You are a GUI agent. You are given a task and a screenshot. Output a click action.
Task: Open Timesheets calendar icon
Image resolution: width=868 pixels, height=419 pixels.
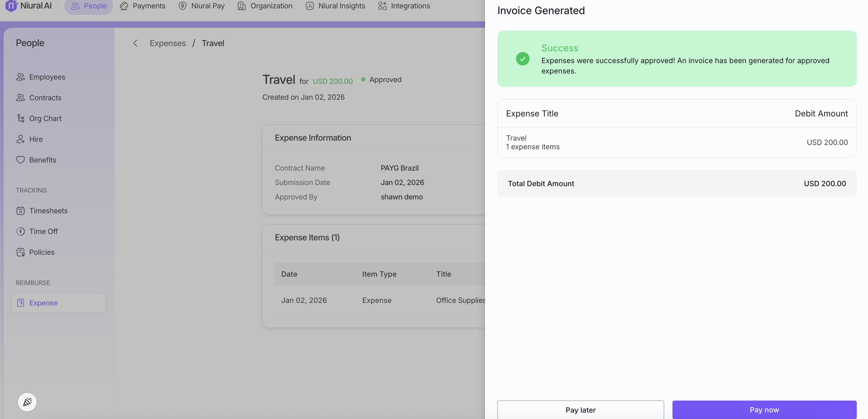coord(20,211)
